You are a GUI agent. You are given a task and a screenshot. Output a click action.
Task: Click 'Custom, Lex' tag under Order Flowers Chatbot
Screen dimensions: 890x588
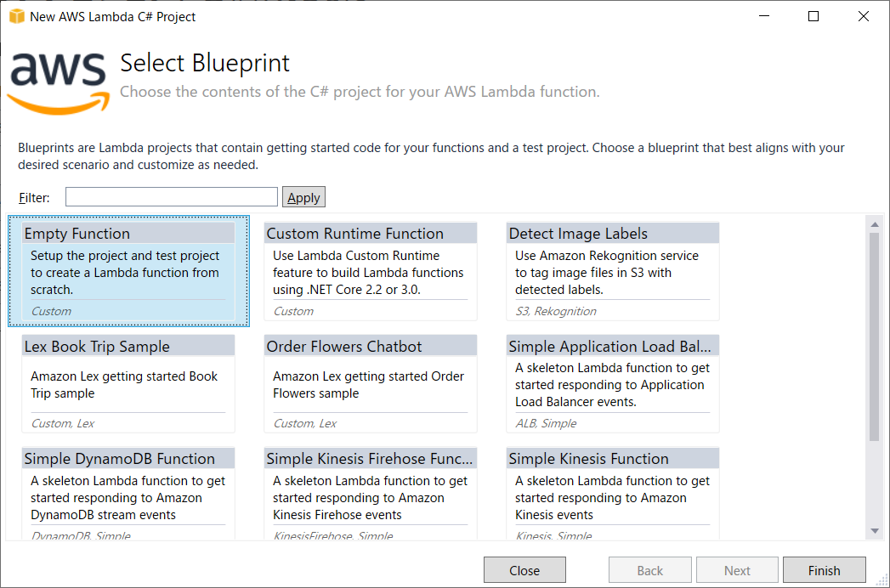point(305,423)
